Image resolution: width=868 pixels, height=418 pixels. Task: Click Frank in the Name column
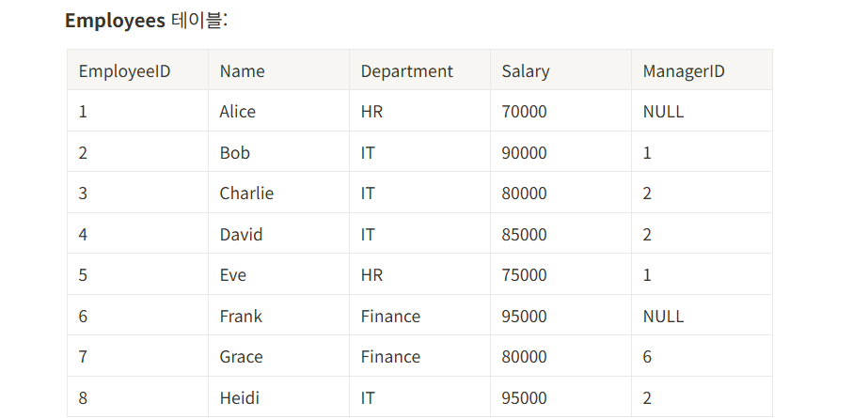(241, 317)
